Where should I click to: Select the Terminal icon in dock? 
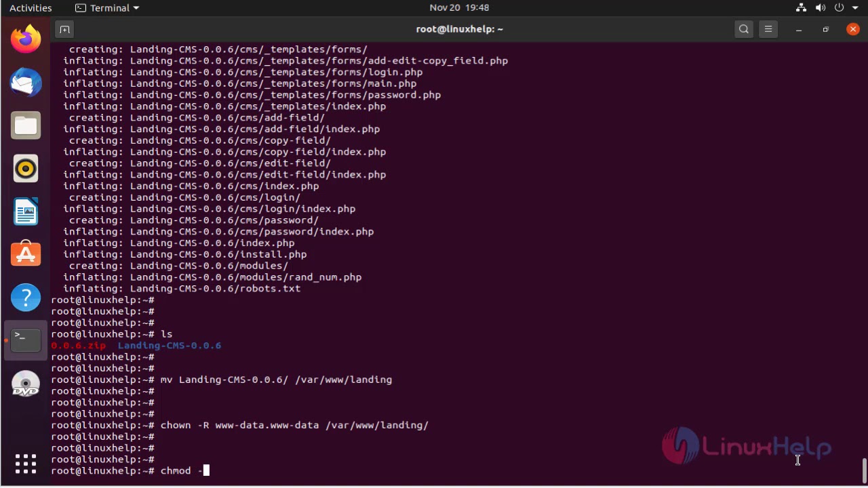click(26, 340)
